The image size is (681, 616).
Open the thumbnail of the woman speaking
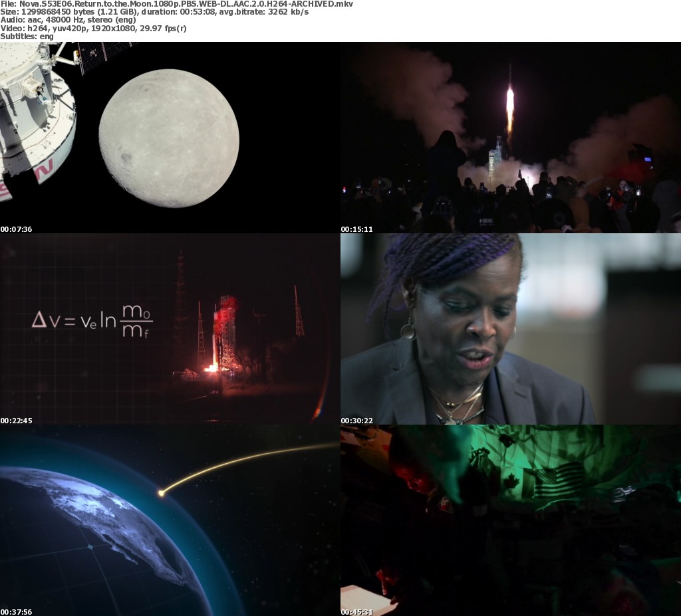click(510, 329)
